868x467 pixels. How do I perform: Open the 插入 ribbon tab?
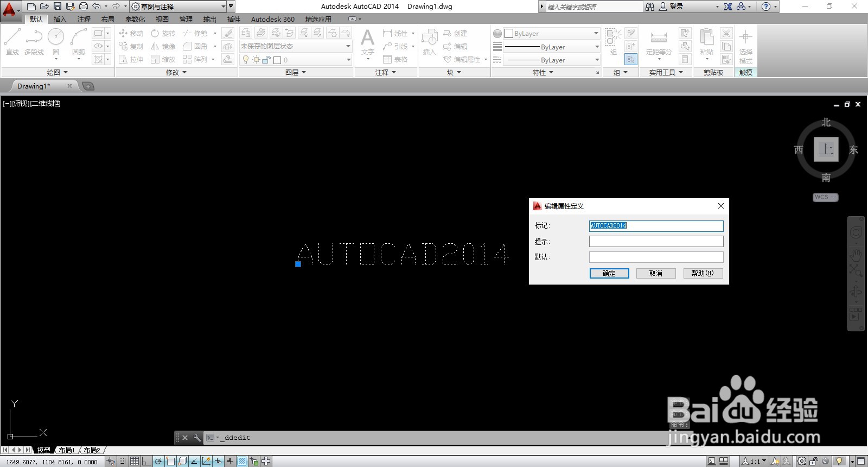[60, 19]
